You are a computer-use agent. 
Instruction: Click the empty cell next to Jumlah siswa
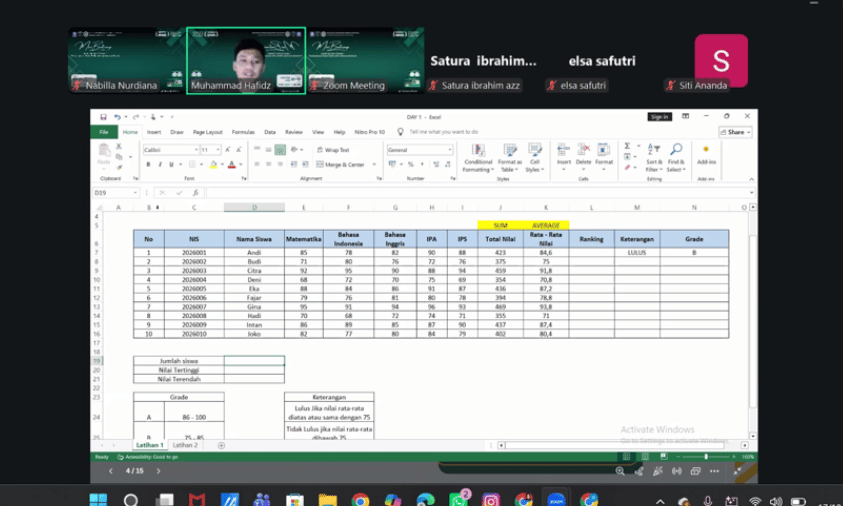(x=254, y=361)
